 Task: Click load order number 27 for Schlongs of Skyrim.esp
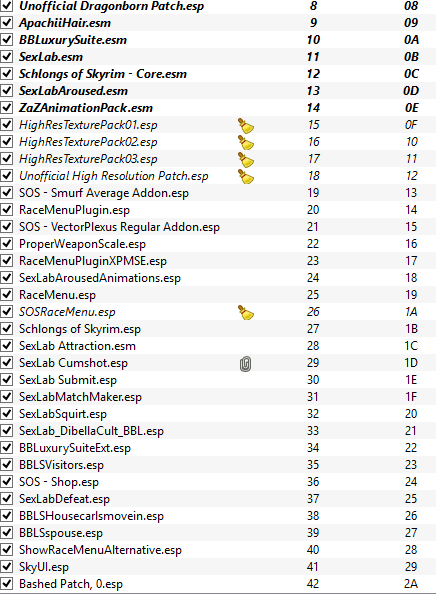coord(313,329)
